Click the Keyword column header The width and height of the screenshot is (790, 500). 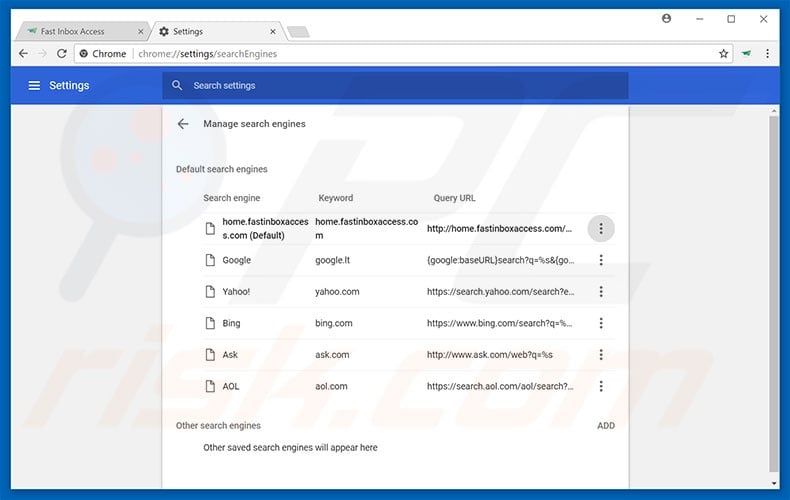(x=336, y=198)
